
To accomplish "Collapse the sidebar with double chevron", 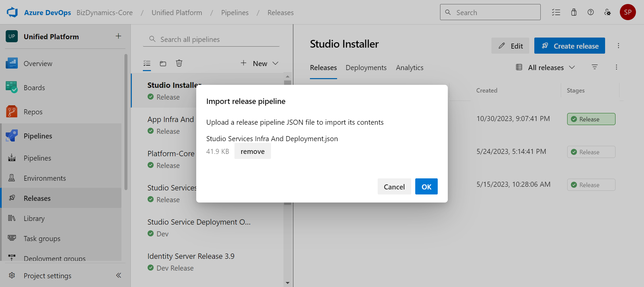I will tap(118, 275).
